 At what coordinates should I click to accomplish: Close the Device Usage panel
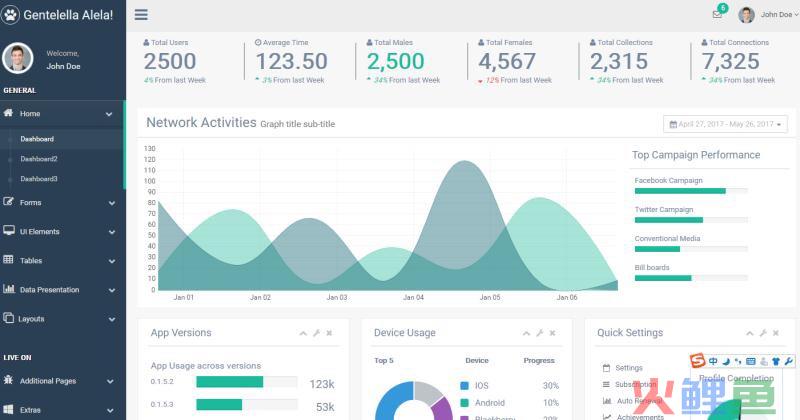pos(552,333)
